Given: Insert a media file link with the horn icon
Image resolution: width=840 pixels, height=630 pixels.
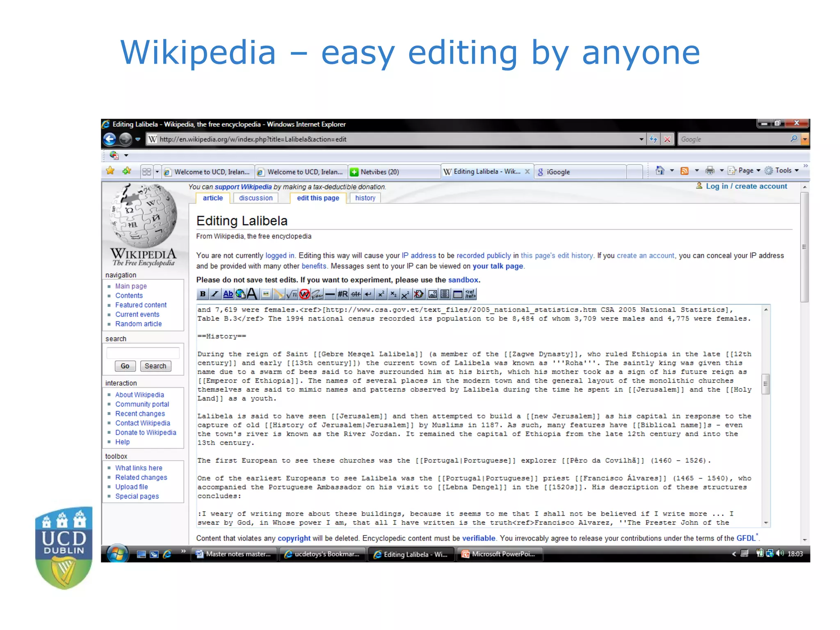Looking at the screenshot, I should click(278, 294).
